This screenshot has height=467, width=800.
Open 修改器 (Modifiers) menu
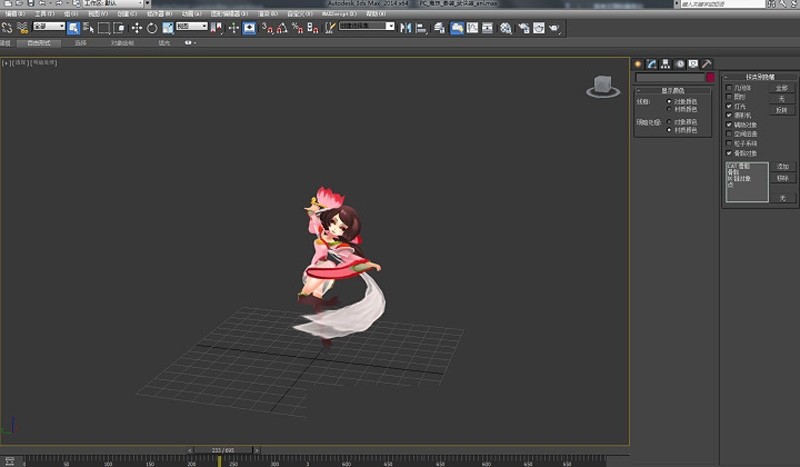coord(159,14)
